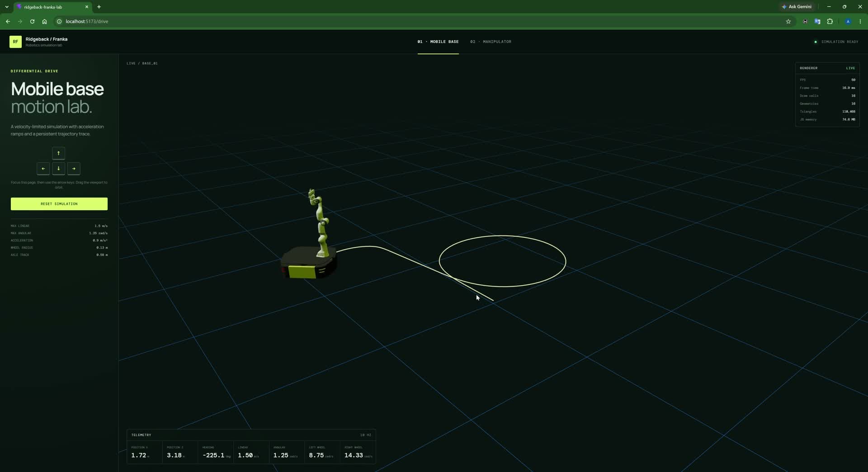Click the down arrow drive key
This screenshot has height=472, width=868.
[58, 169]
